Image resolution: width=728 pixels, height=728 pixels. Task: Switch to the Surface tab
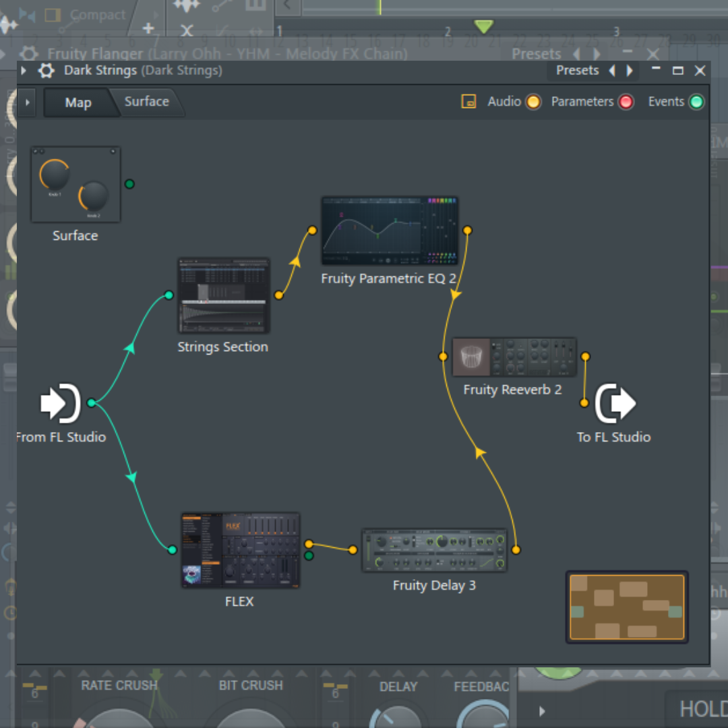[147, 101]
